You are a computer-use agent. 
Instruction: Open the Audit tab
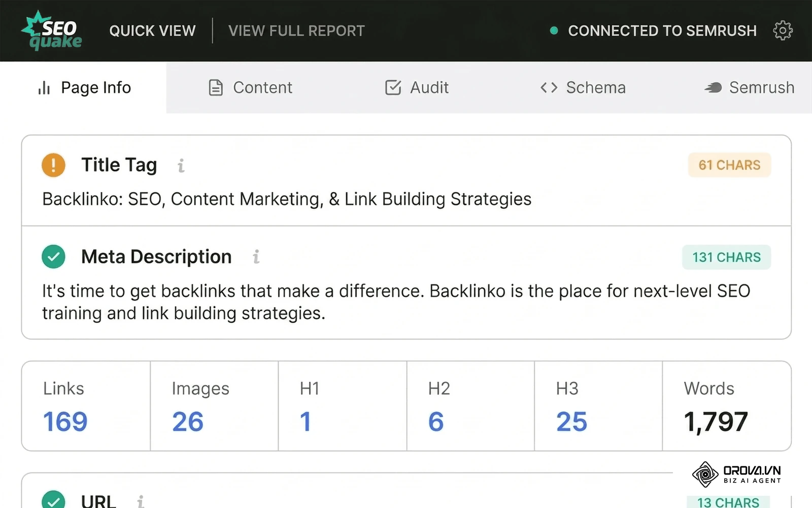tap(417, 87)
